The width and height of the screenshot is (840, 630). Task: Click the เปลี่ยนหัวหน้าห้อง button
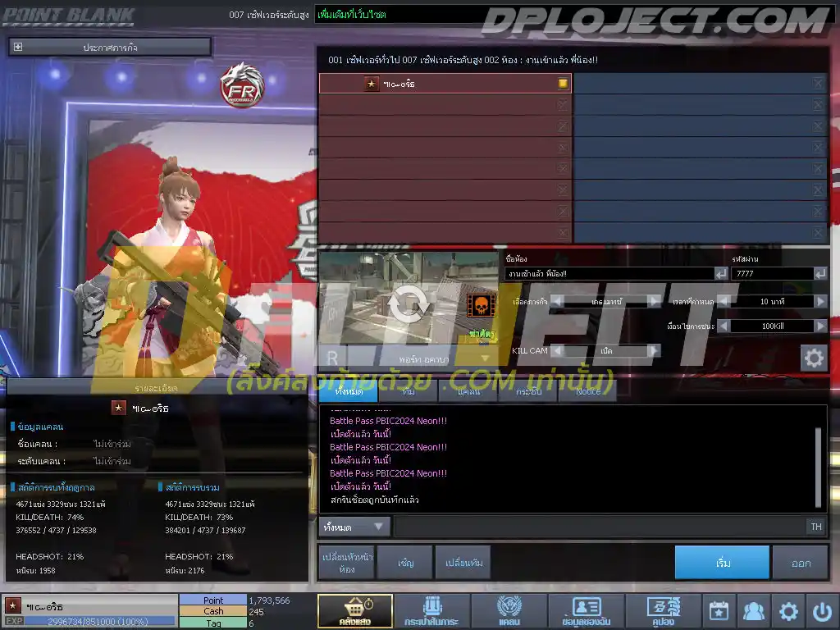coord(347,563)
